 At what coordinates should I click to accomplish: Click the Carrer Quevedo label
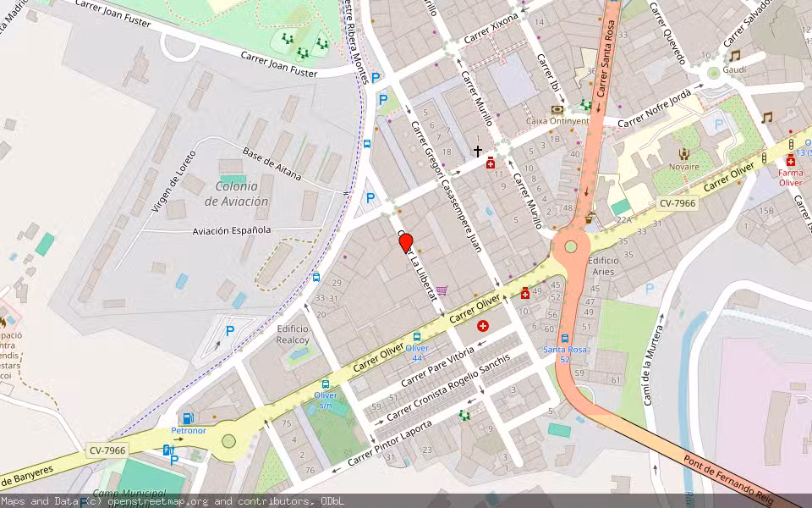(667, 33)
